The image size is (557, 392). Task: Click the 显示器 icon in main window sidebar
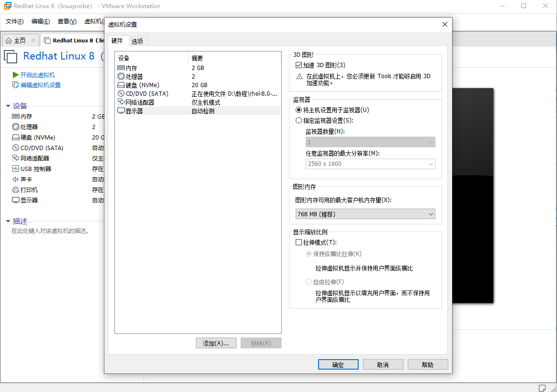click(x=16, y=200)
